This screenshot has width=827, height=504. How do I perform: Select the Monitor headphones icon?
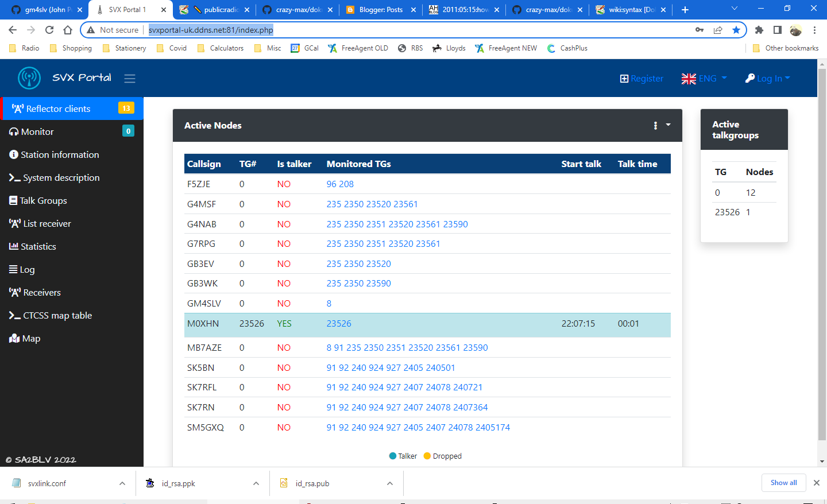pyautogui.click(x=13, y=131)
